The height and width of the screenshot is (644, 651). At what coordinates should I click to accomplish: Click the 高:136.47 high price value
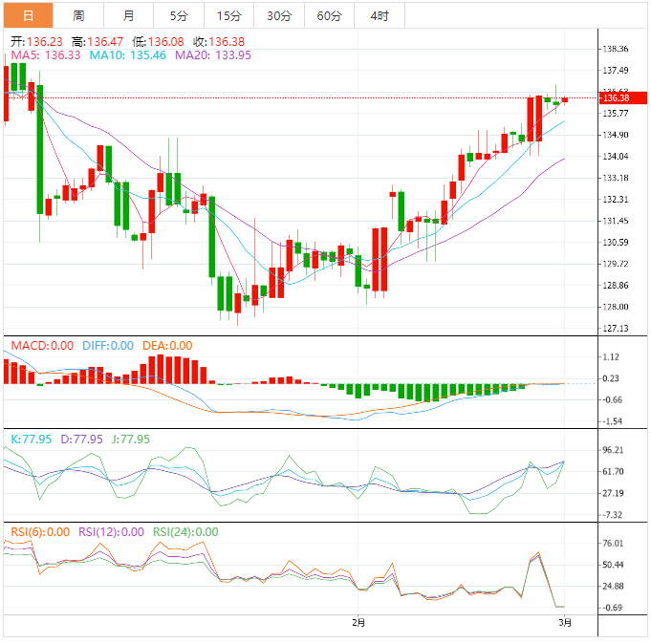tap(98, 41)
